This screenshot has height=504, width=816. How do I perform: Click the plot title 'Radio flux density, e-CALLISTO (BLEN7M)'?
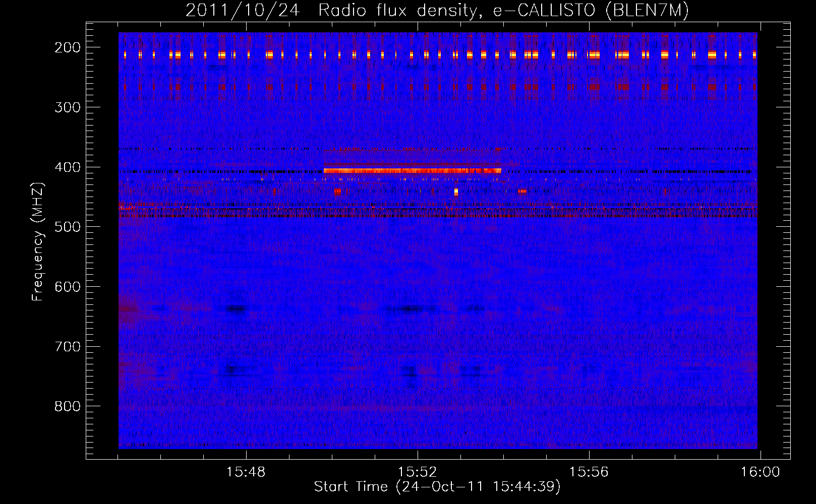503,11
